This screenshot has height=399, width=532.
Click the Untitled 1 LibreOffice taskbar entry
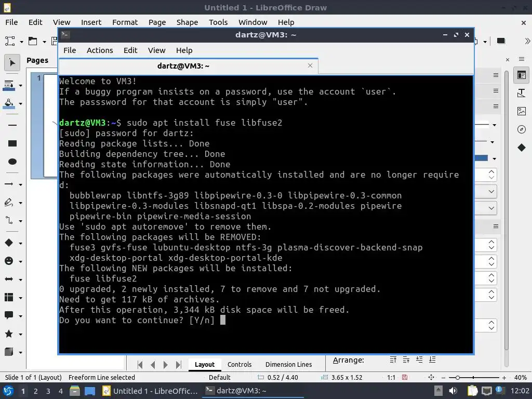(x=150, y=391)
